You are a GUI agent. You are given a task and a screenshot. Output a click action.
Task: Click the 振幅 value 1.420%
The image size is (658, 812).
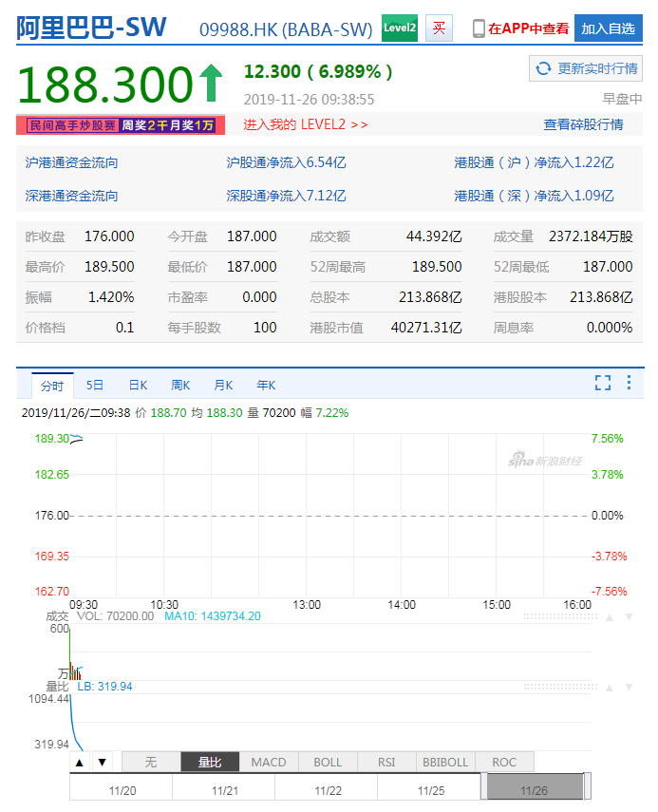(111, 297)
